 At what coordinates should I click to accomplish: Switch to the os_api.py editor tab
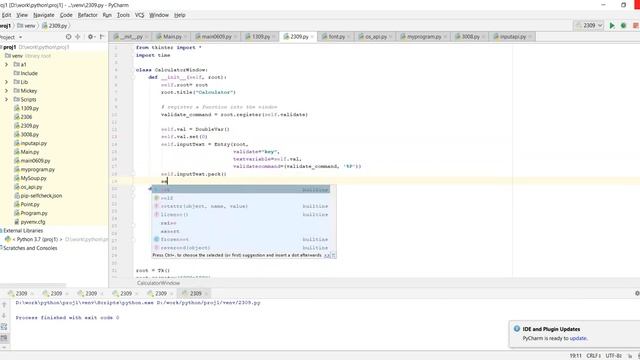376,37
